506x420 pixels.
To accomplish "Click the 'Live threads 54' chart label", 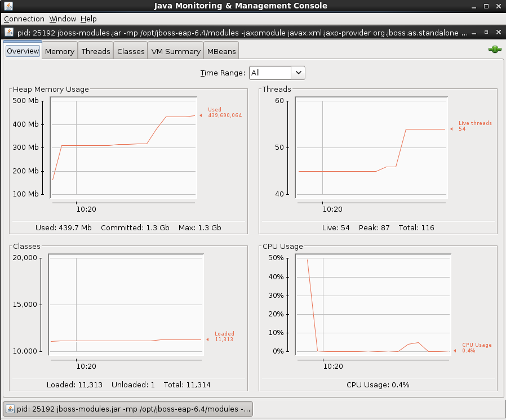I will (475, 126).
